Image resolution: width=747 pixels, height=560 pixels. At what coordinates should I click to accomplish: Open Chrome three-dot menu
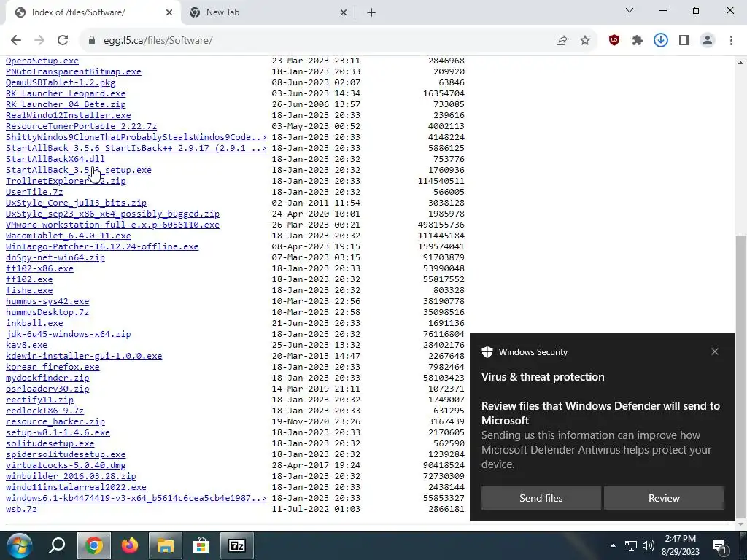tap(731, 41)
